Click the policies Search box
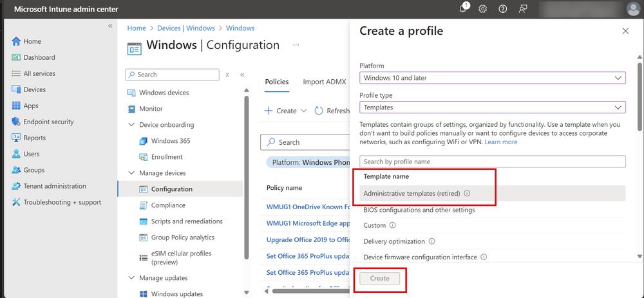 point(305,142)
